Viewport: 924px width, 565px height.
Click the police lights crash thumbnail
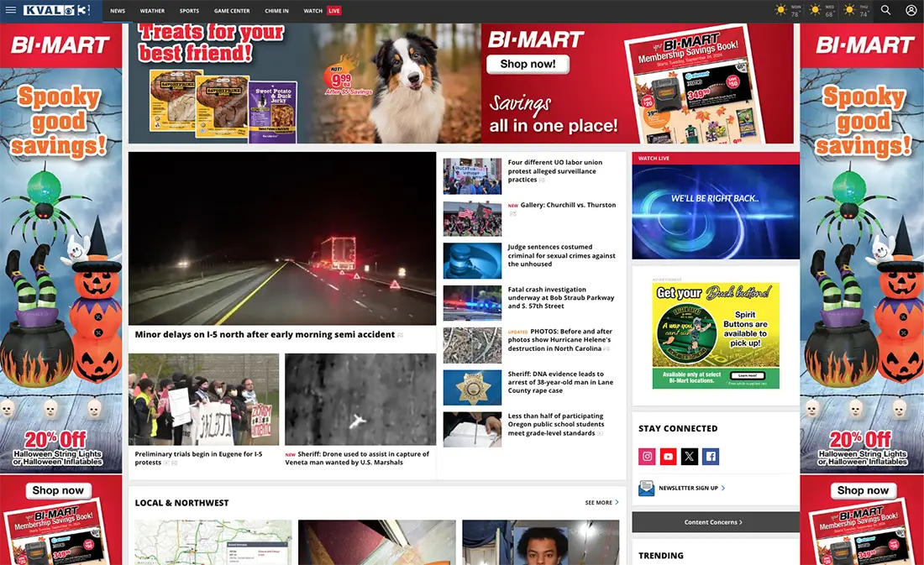472,303
